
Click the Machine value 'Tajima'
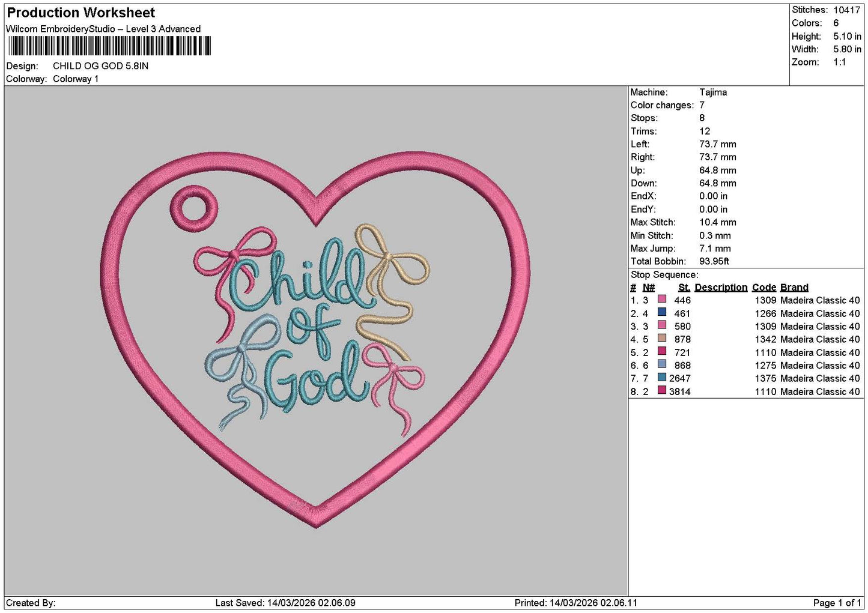713,92
